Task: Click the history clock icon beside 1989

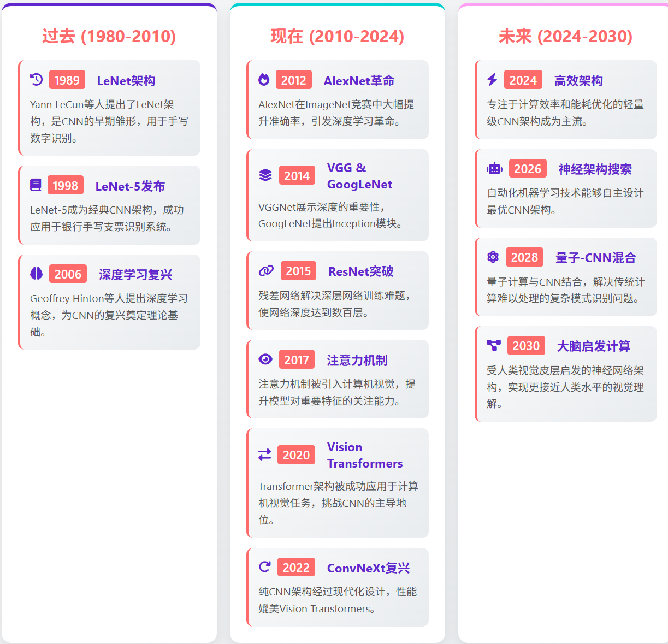Action: (36, 80)
